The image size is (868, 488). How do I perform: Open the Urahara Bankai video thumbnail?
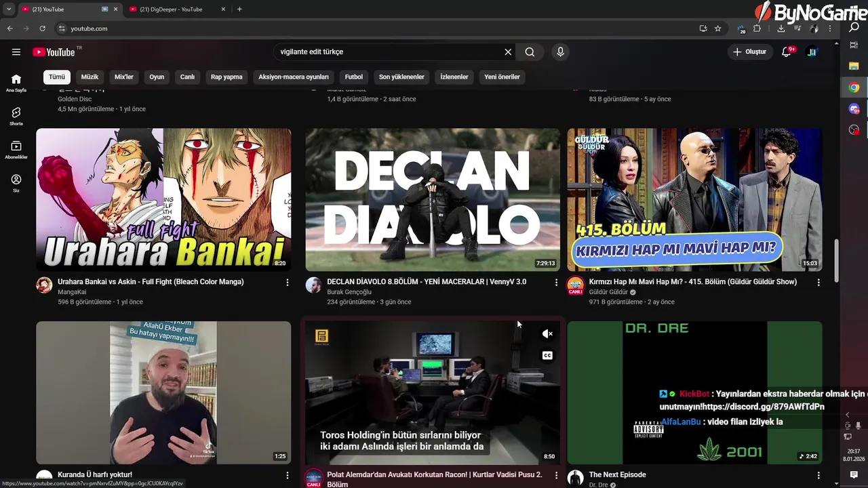coord(163,200)
